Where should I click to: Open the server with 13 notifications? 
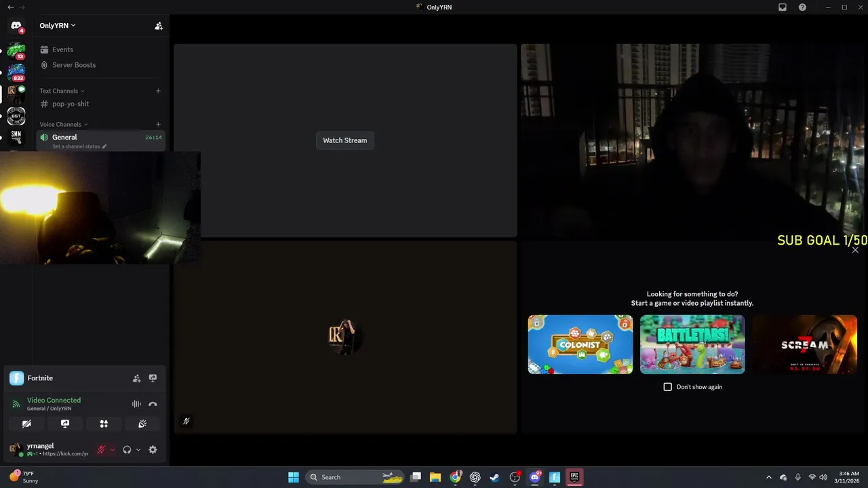click(x=16, y=51)
